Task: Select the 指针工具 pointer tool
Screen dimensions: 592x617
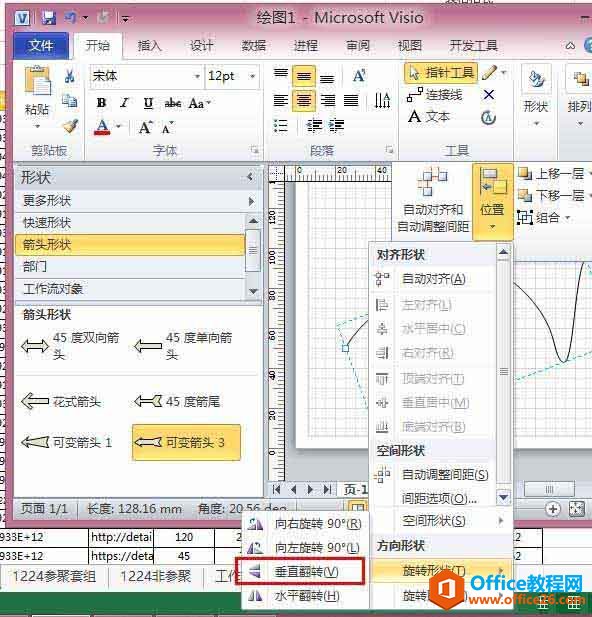Action: [x=441, y=73]
